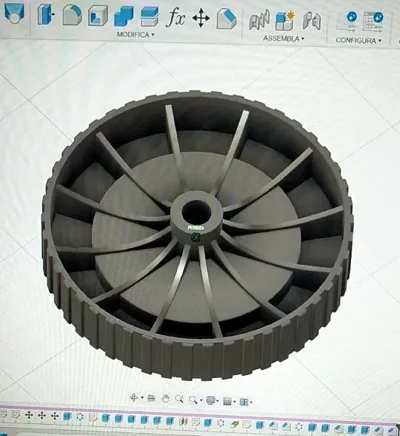This screenshot has width=400, height=436.
Task: Click the stacked blue-and-grey slabs tool icon
Action: click(149, 16)
